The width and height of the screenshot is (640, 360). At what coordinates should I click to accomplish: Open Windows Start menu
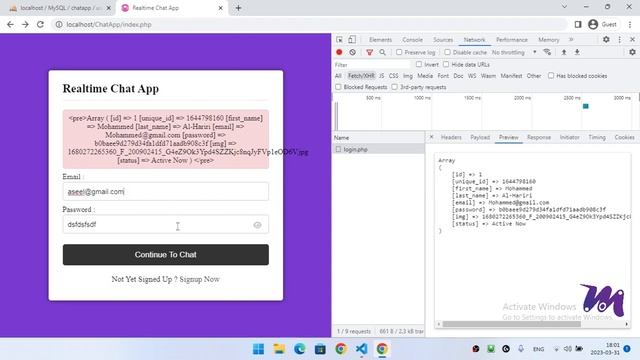258,349
